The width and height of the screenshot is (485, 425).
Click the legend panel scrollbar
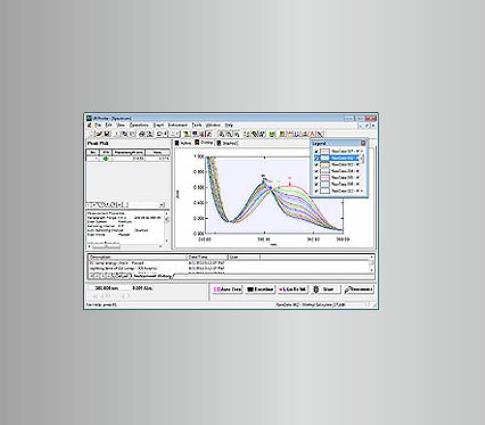pyautogui.click(x=362, y=158)
